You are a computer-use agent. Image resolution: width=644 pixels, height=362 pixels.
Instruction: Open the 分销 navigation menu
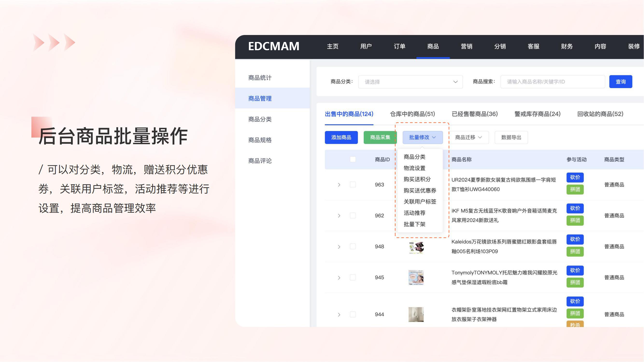coord(500,47)
